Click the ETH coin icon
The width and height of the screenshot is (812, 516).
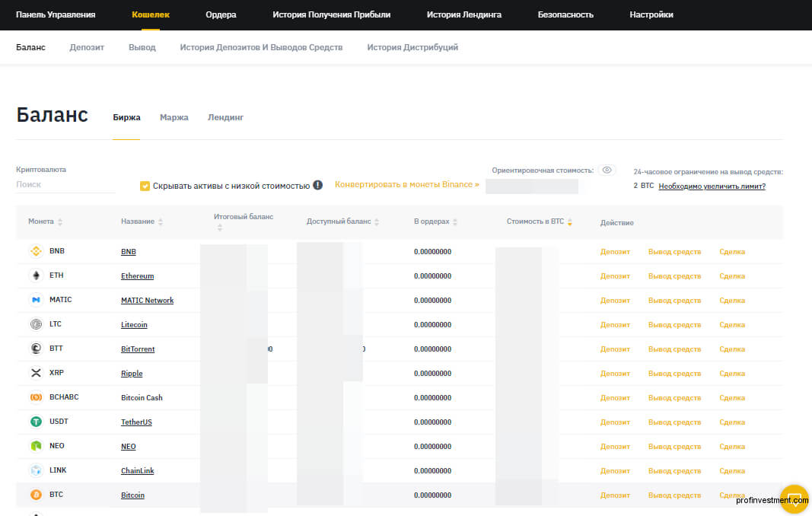coord(36,276)
